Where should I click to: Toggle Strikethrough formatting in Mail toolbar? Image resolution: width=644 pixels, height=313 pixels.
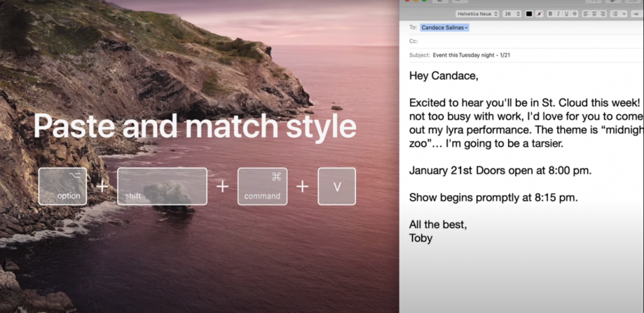click(x=575, y=14)
